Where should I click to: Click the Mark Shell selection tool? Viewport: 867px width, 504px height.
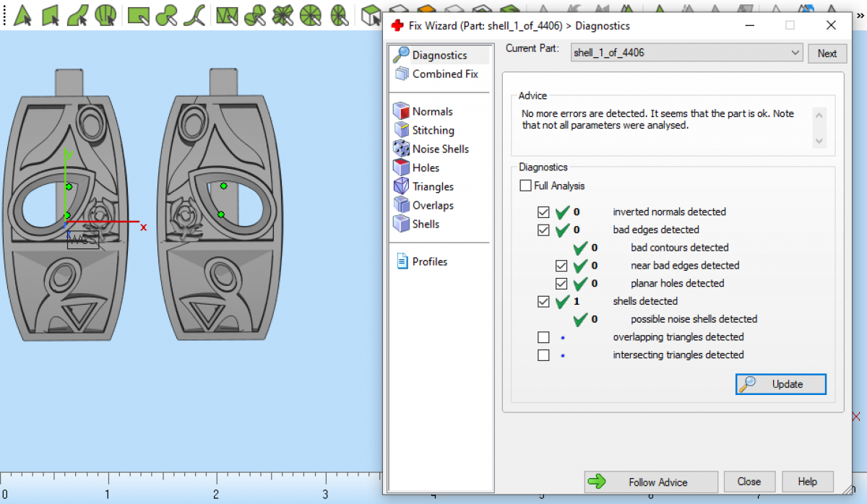tap(105, 14)
